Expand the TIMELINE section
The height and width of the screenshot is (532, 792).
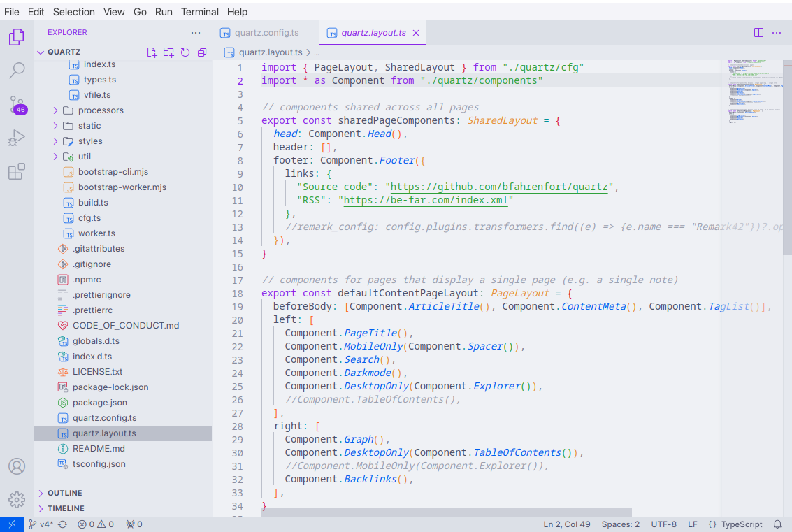pyautogui.click(x=66, y=508)
